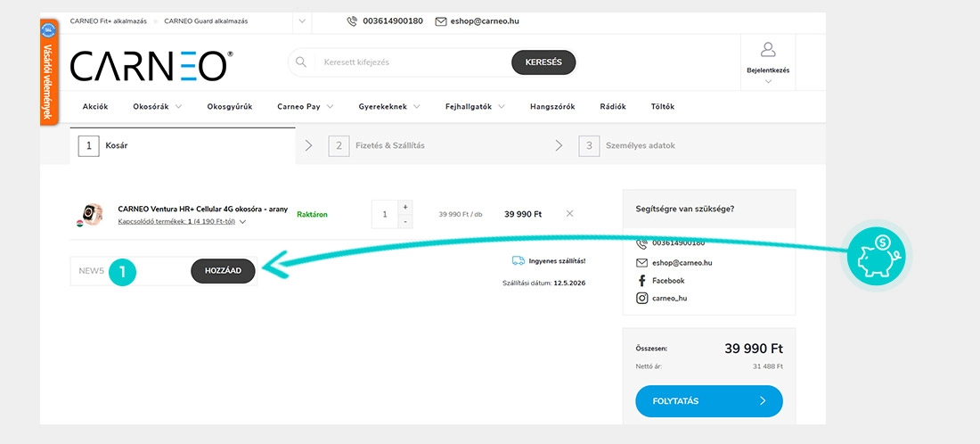Click the Facebook icon in help box
Screen dimensions: 980x444
[x=641, y=281]
